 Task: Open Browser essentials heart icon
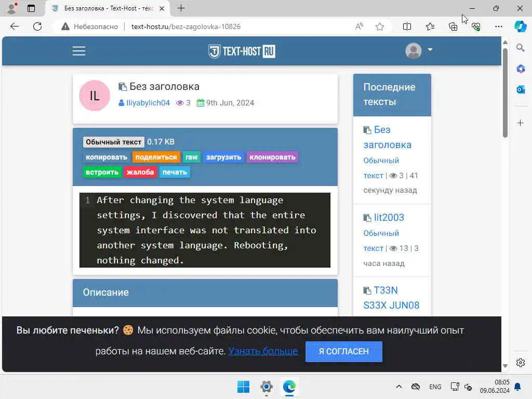476,26
